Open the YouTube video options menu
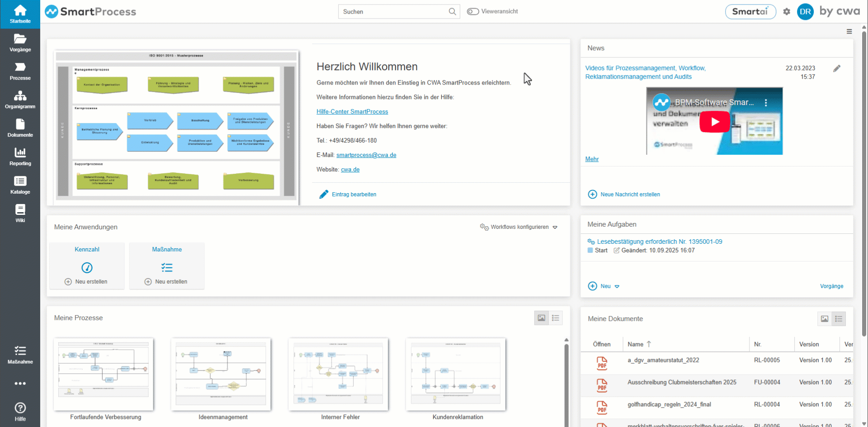The image size is (868, 427). tap(766, 103)
